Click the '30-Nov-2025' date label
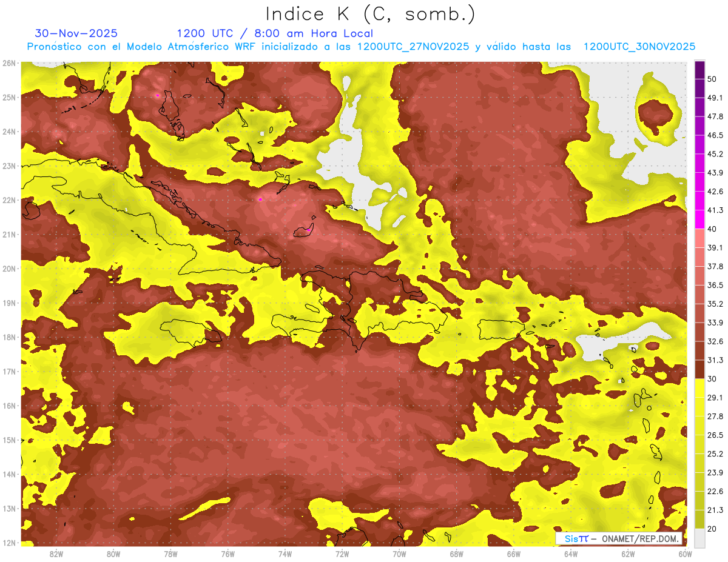This screenshot has width=728, height=562. (76, 33)
